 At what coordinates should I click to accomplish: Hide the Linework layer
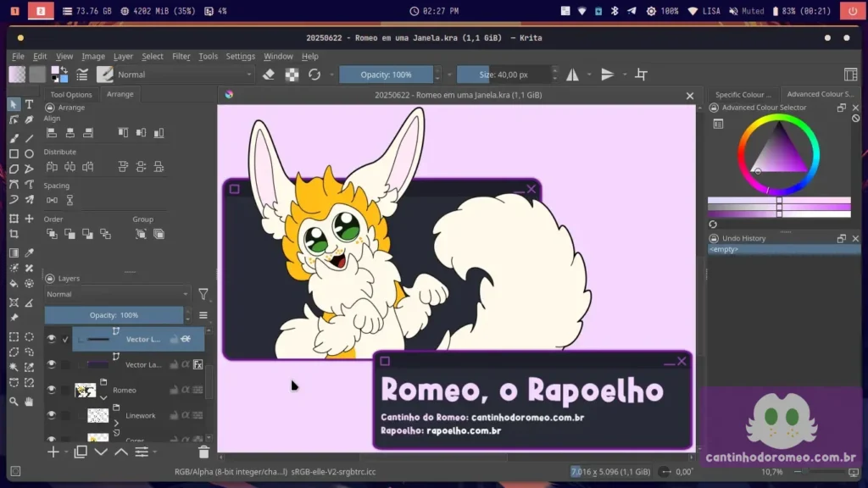(x=52, y=415)
